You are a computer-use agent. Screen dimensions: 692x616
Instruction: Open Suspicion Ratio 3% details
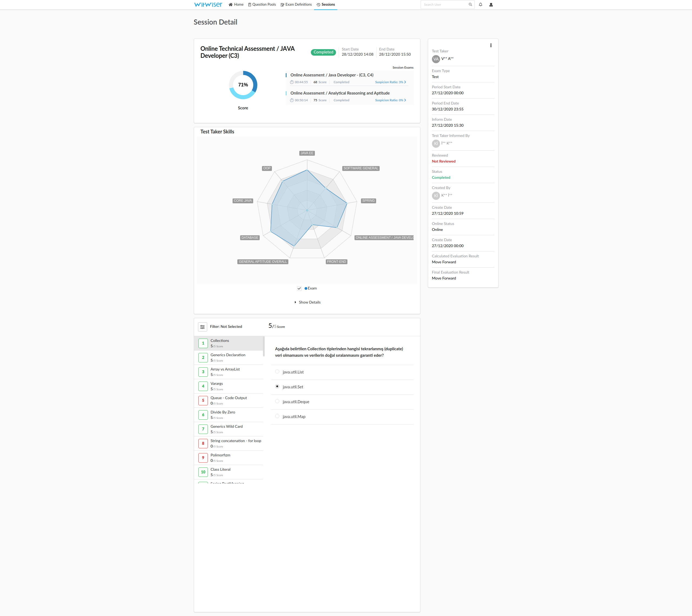[390, 82]
